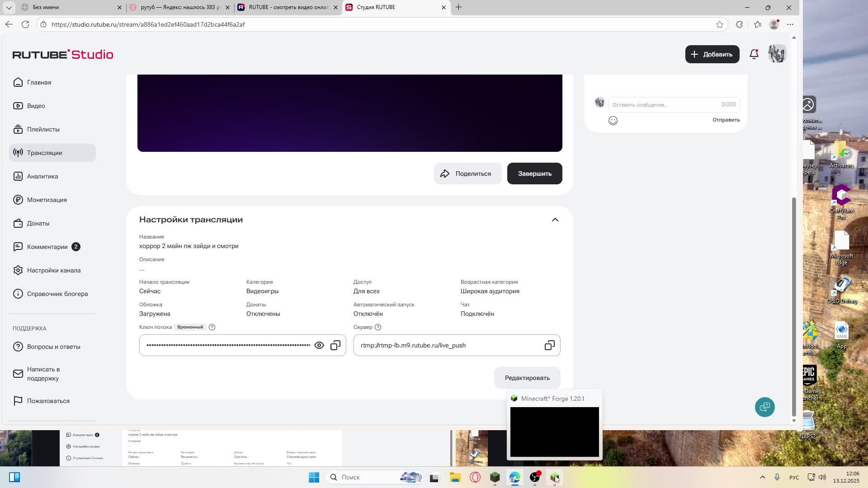
Task: Click the server help question mark
Action: coord(378,327)
